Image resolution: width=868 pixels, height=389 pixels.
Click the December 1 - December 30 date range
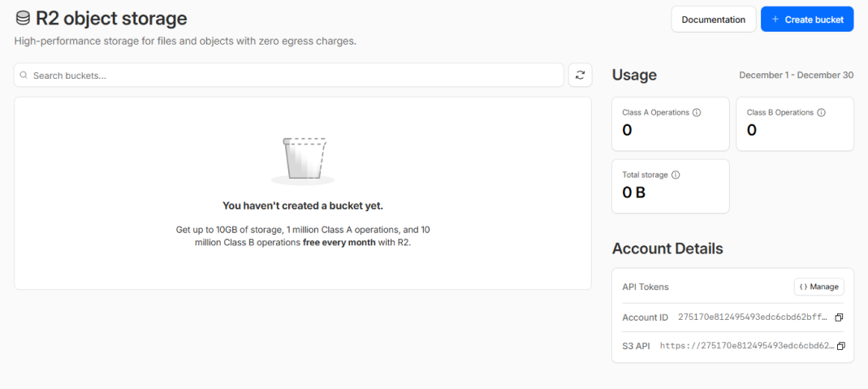[x=796, y=76]
